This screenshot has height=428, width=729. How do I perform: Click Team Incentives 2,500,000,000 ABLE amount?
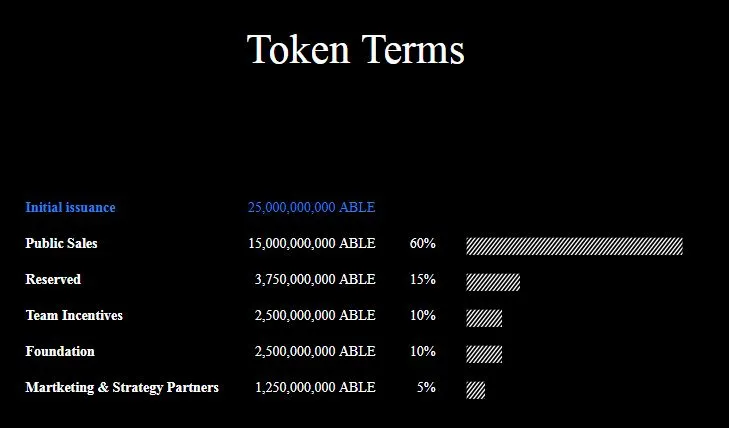point(315,315)
